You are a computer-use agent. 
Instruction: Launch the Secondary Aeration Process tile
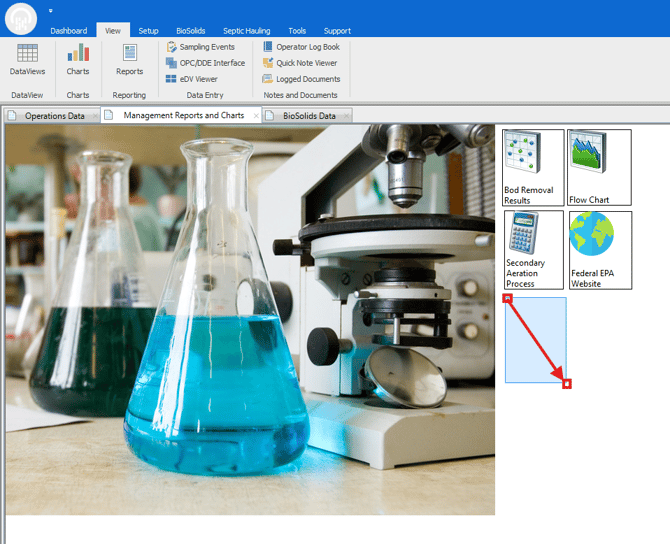pyautogui.click(x=532, y=250)
